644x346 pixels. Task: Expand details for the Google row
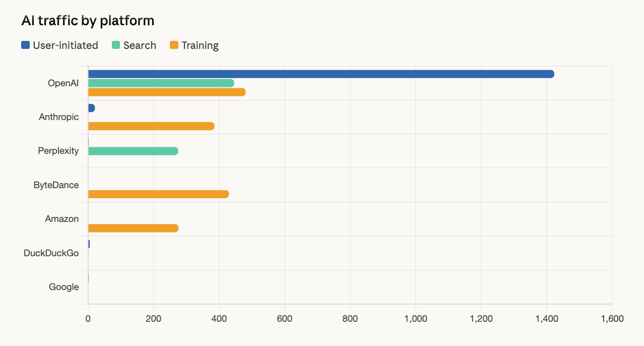click(x=63, y=286)
